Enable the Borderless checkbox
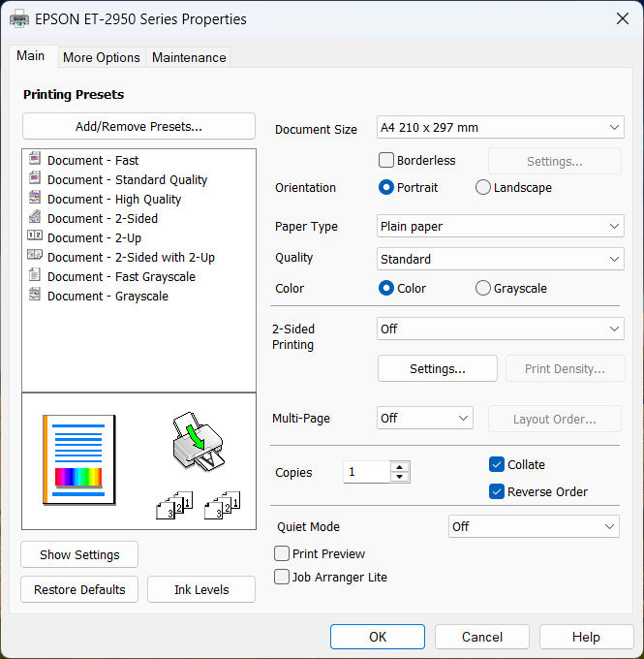This screenshot has width=644, height=659. [x=386, y=160]
